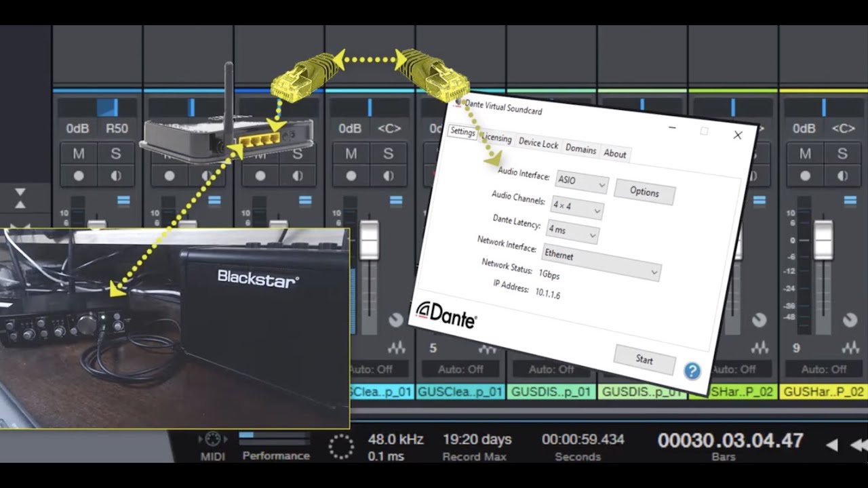Click the Performance meter
Image resolution: width=868 pixels, height=488 pixels.
pos(275,439)
